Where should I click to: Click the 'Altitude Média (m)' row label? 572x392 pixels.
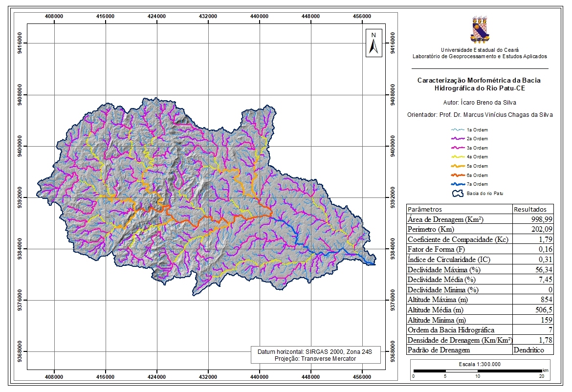(436, 310)
